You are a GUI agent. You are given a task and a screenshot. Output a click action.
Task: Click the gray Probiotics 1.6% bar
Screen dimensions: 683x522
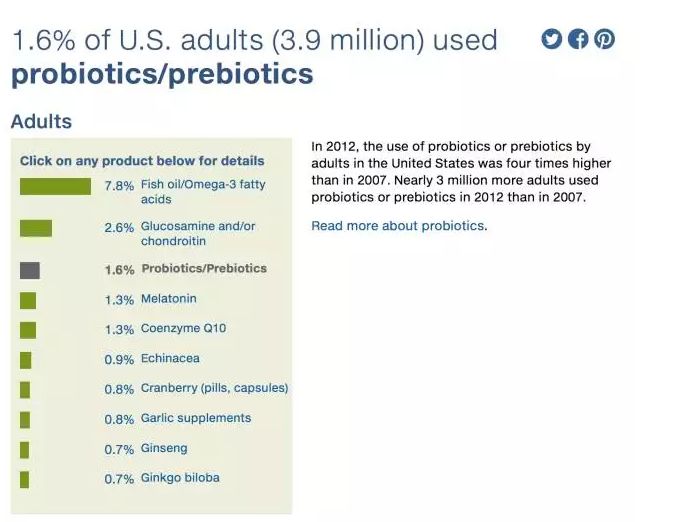click(x=30, y=271)
